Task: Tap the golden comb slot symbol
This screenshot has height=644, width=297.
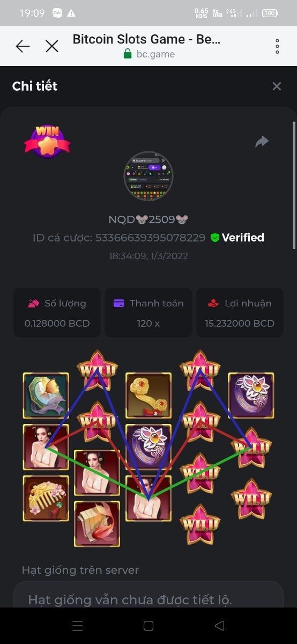Action: [x=46, y=498]
